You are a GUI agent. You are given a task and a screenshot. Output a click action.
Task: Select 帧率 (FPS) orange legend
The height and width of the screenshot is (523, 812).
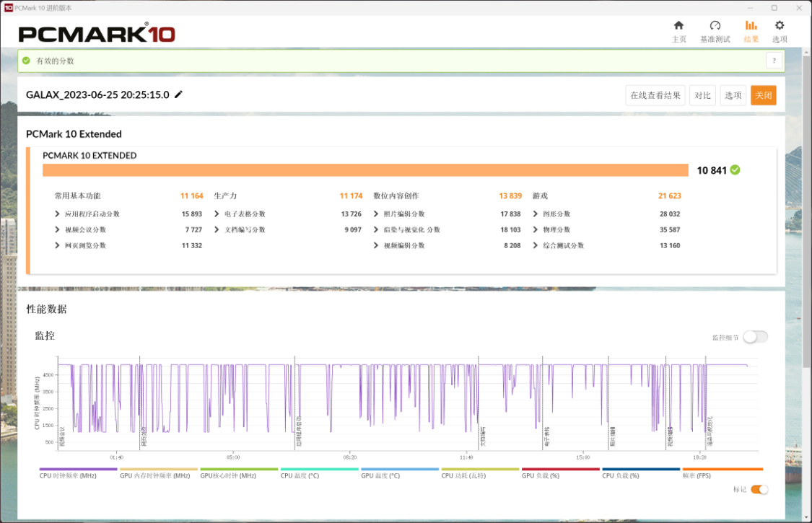(722, 473)
